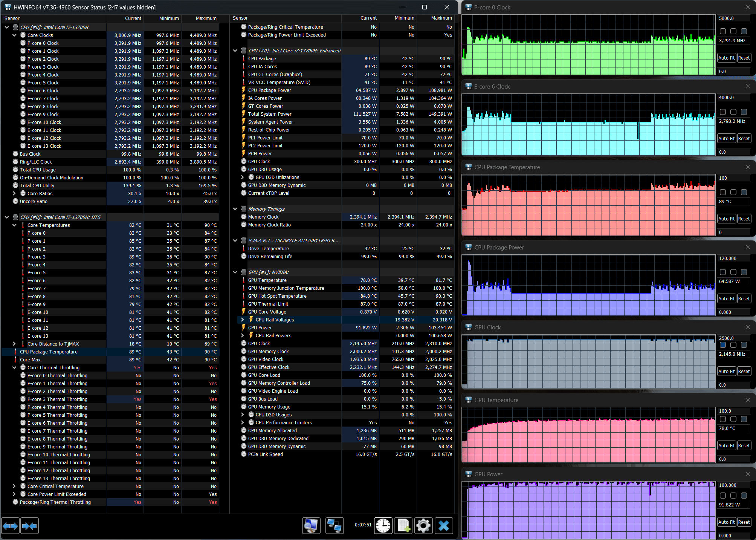The width and height of the screenshot is (756, 540).
Task: Click the 100 maximum field in CPU Package Temperature graph
Action: point(733,178)
